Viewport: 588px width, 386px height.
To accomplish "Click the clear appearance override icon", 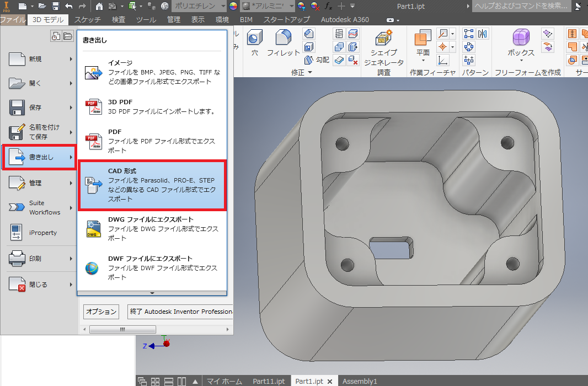I will [x=315, y=6].
